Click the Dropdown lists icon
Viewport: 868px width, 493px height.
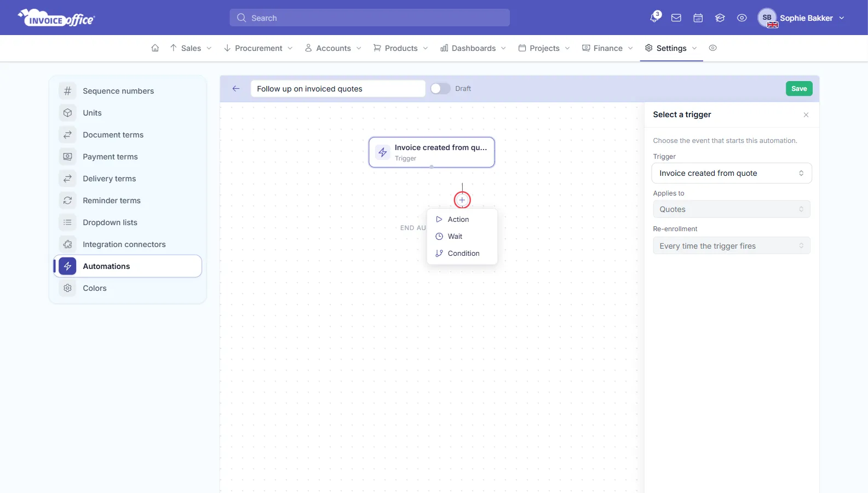tap(67, 222)
